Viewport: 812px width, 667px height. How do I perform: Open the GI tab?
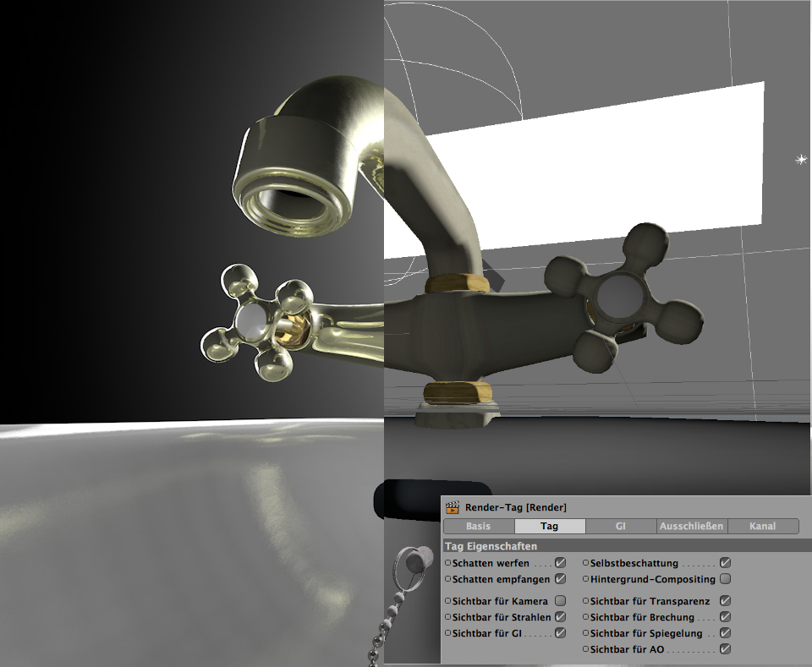[621, 527]
